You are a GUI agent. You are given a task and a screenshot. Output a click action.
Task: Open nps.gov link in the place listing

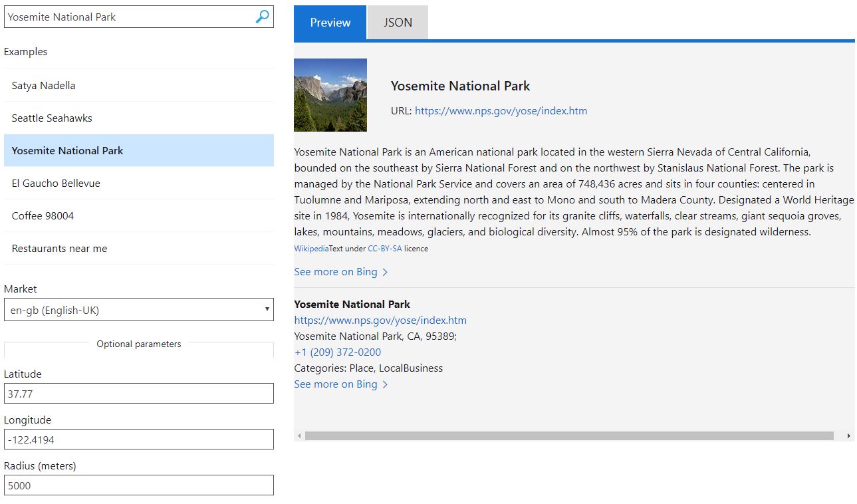pyautogui.click(x=380, y=320)
